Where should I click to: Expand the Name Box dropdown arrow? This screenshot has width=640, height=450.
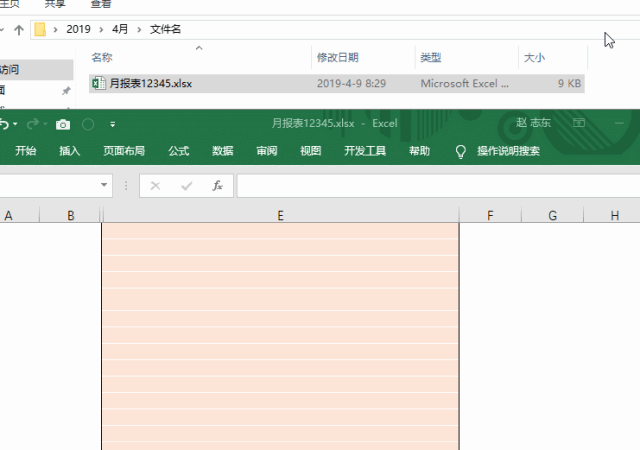click(x=104, y=186)
